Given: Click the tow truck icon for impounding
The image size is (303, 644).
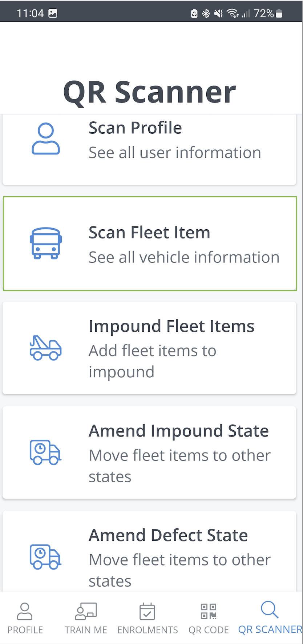Looking at the screenshot, I should tap(45, 348).
